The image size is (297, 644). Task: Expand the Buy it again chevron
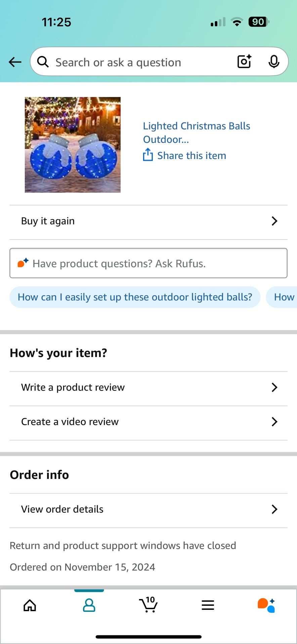click(274, 221)
